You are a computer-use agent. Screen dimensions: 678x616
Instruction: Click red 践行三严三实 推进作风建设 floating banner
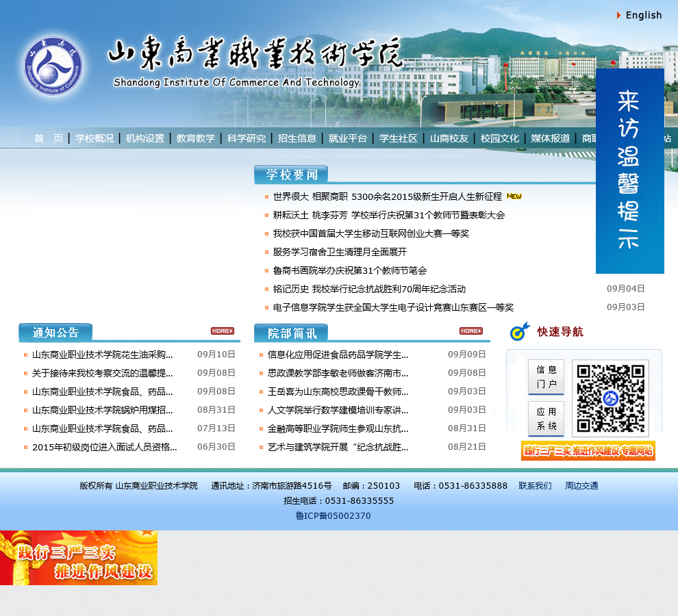pyautogui.click(x=79, y=558)
